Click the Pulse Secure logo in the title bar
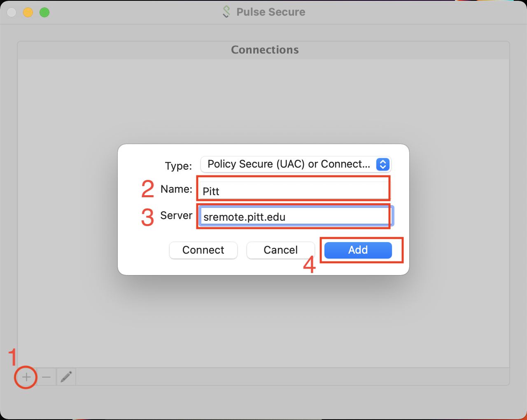The height and width of the screenshot is (420, 527). point(226,12)
